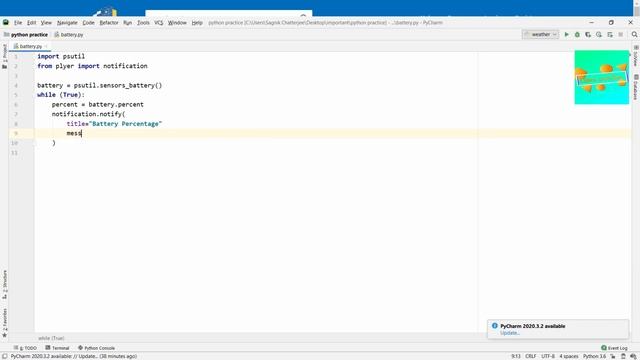Open the Event Log
Screen dimensions: 640x360
614,348
